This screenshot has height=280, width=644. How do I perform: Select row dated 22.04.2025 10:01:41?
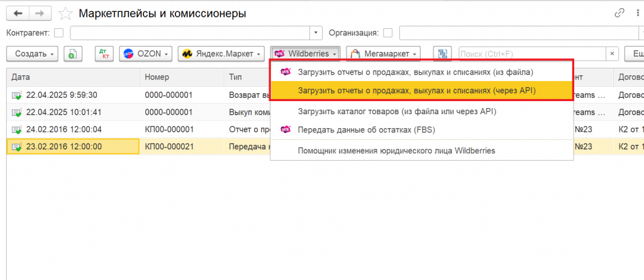pos(73,112)
